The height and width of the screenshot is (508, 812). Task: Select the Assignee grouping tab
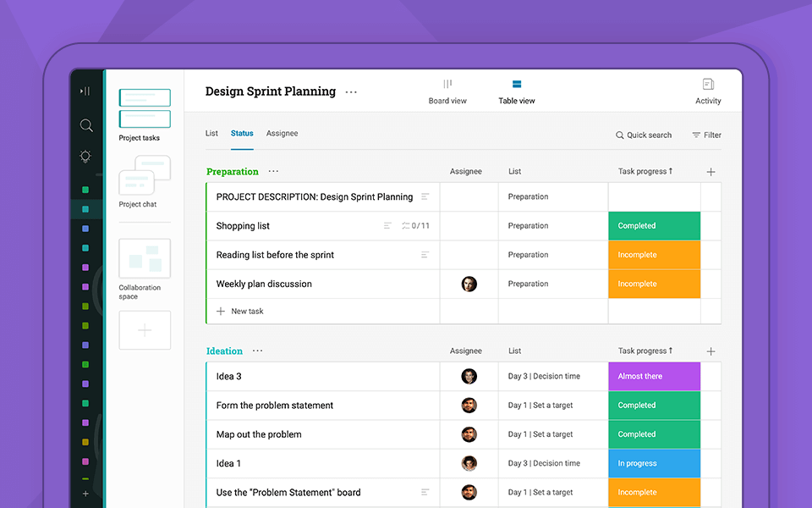point(282,133)
